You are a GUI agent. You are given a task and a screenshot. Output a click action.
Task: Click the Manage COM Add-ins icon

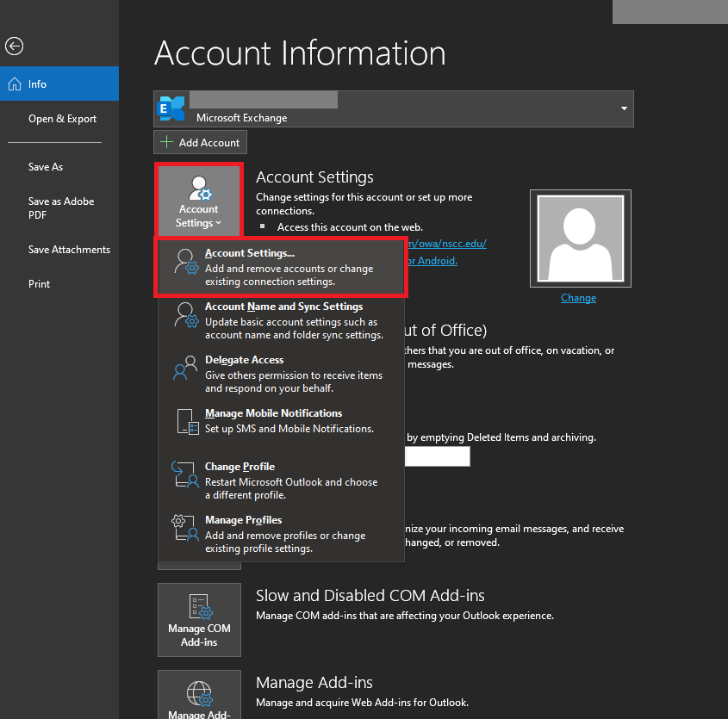tap(200, 607)
